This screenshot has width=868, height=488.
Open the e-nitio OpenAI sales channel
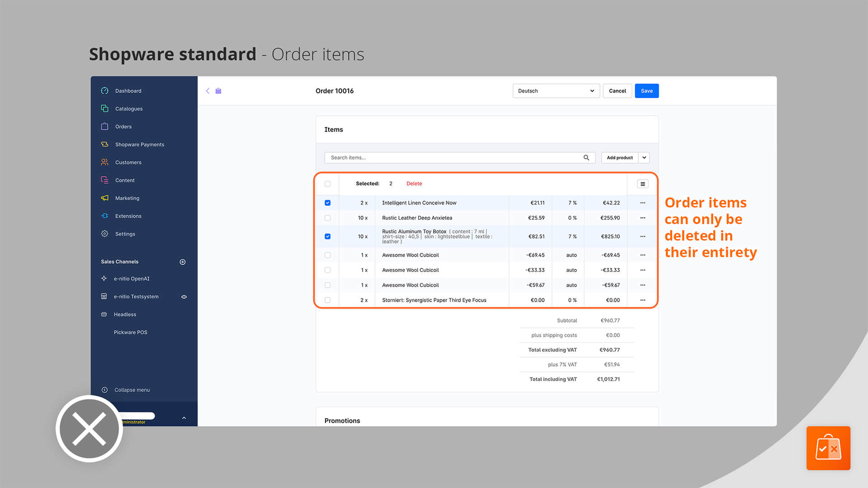pos(132,279)
